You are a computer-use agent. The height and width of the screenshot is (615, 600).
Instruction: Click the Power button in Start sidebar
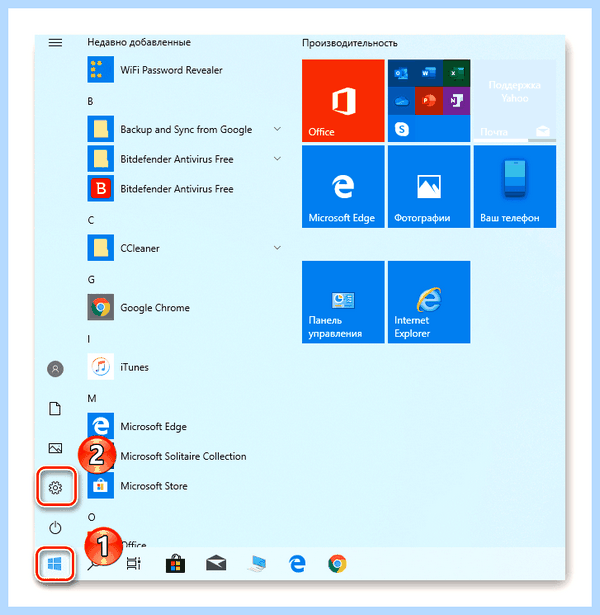[55, 528]
